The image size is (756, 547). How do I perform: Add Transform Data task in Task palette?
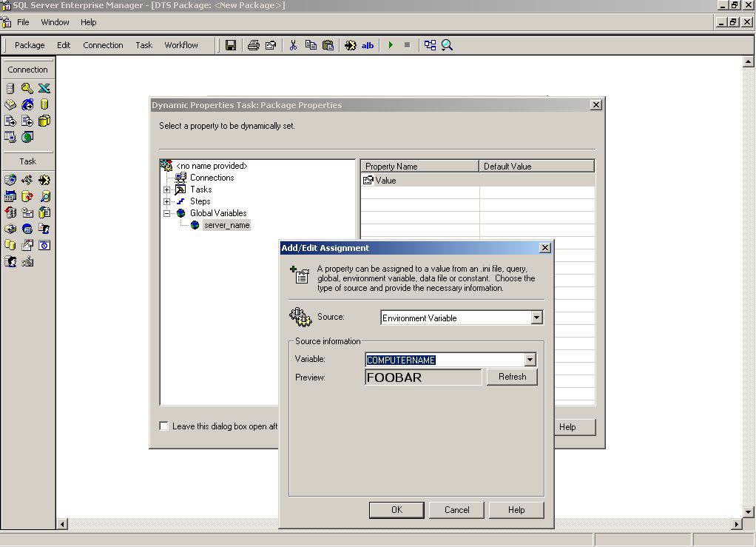(x=44, y=180)
